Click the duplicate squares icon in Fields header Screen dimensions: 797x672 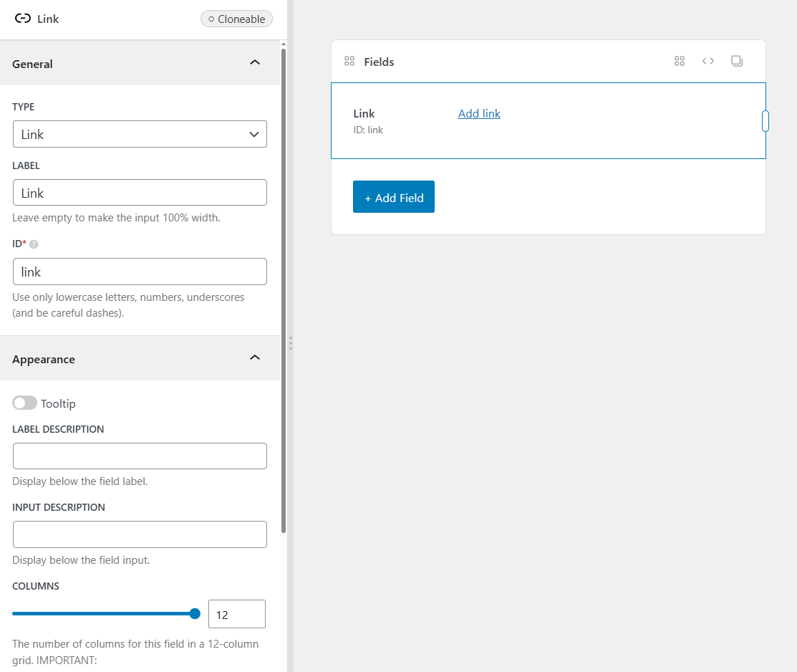(x=737, y=62)
